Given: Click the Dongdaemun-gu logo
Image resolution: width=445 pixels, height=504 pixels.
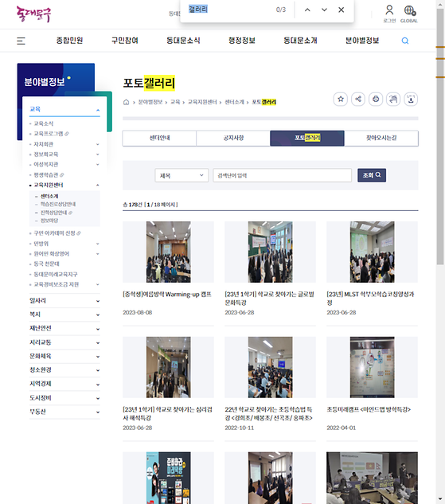Looking at the screenshot, I should coord(33,14).
